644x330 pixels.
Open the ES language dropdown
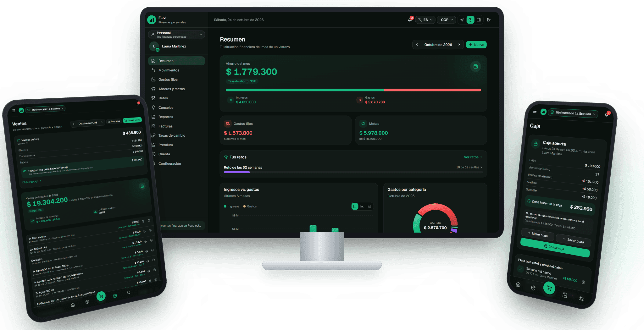point(425,20)
